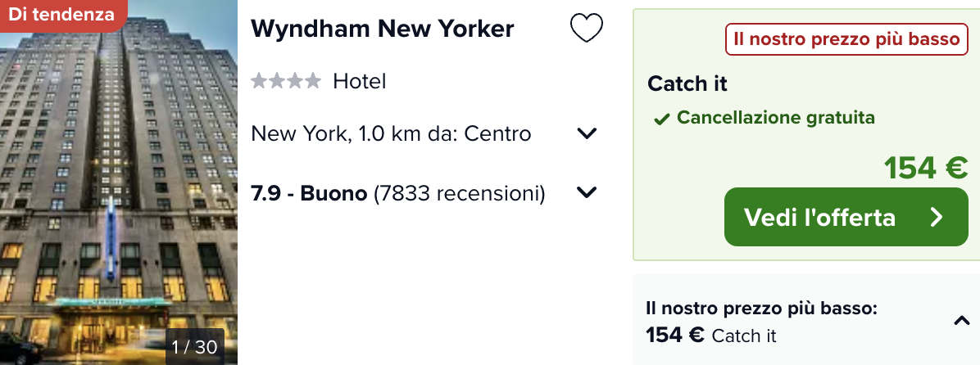This screenshot has height=365, width=980.
Task: Click the 'Il nostro prezzo più basso' red badge
Action: 846,40
